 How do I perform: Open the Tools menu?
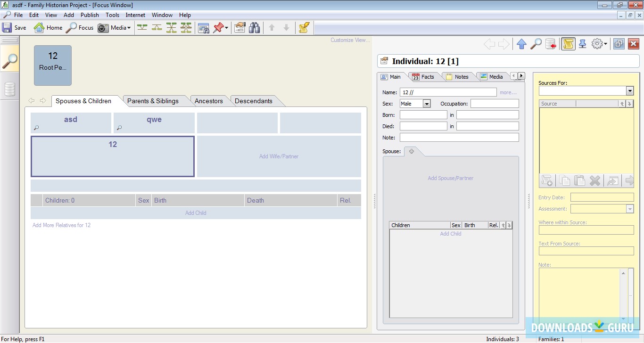pos(112,15)
